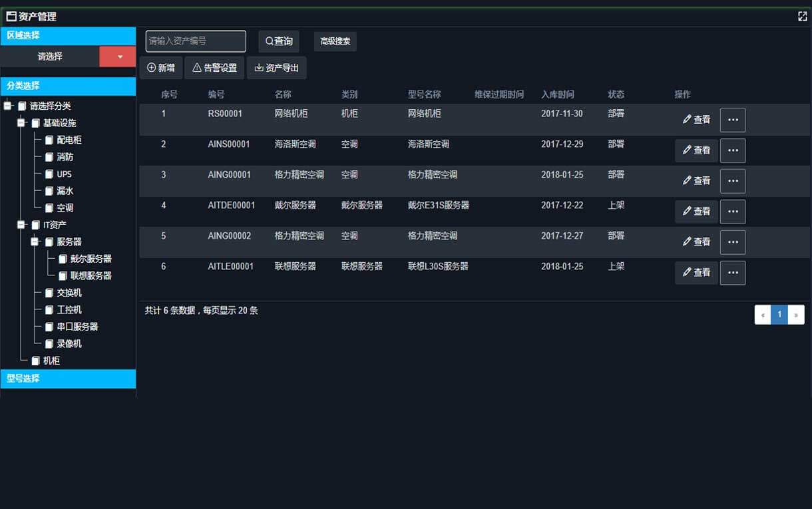
Task: Collapse the 请选择分类 root tree node
Action: coord(8,106)
